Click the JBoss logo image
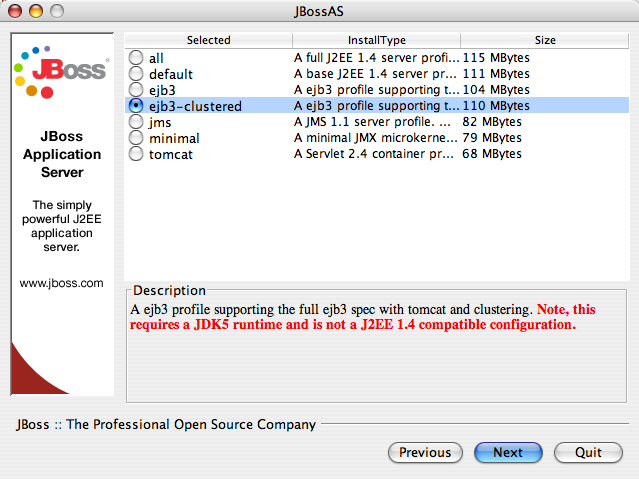This screenshot has height=479, width=639. click(62, 72)
